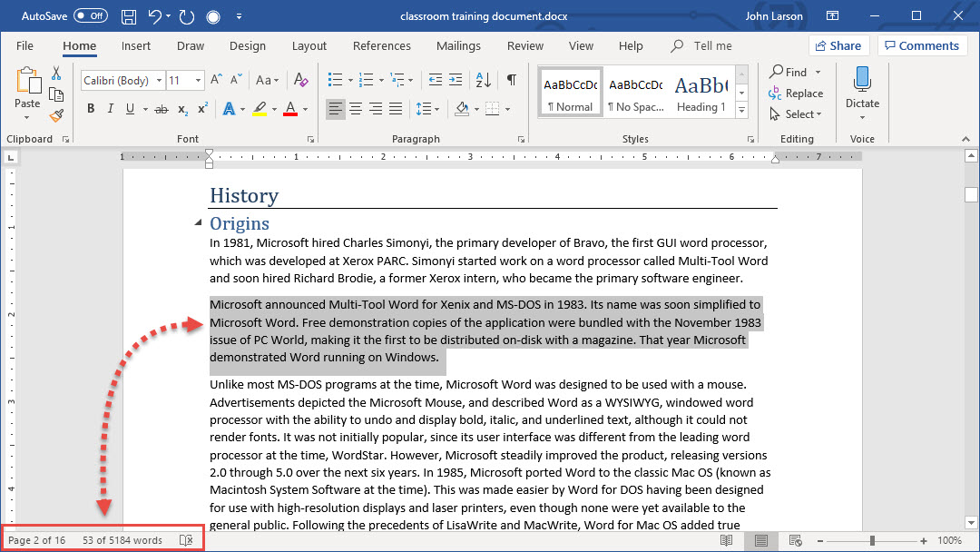Click the Save icon in the title bar
This screenshot has height=552, width=980.
129,16
